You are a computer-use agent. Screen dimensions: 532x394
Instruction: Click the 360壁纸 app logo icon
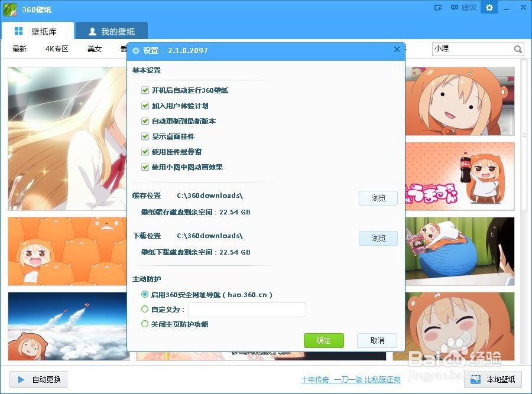[9, 9]
